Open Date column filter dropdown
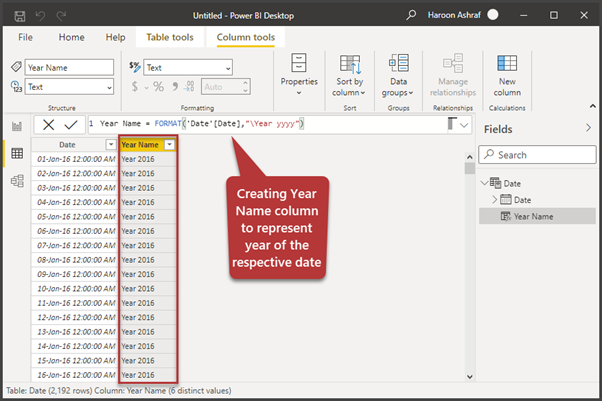Screen dimensions: 602x401 tap(111, 144)
